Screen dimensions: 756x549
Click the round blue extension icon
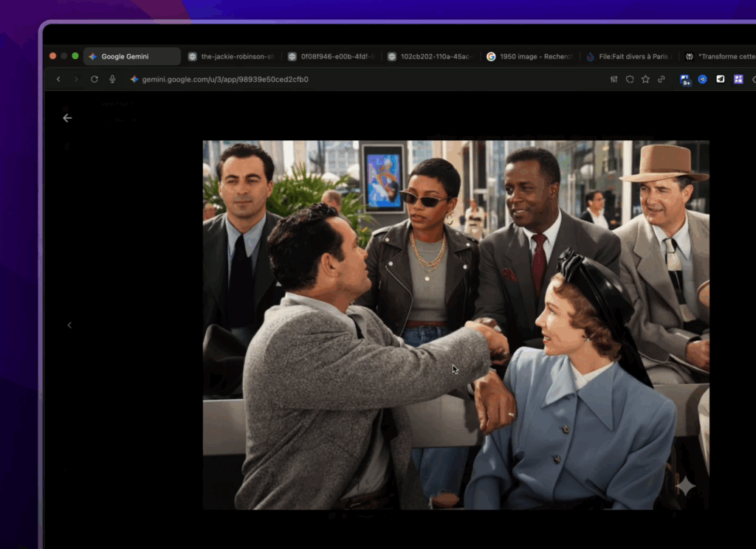point(703,79)
